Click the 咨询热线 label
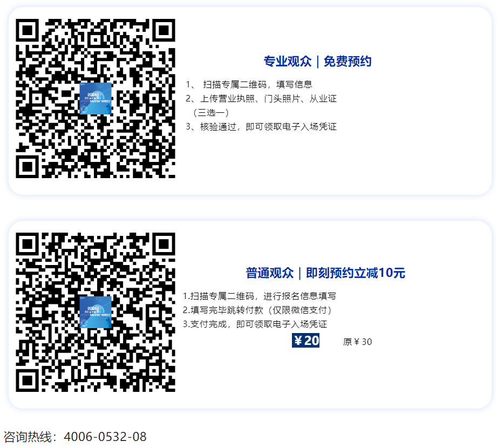Viewport: 497px width, 448px height. (x=30, y=437)
